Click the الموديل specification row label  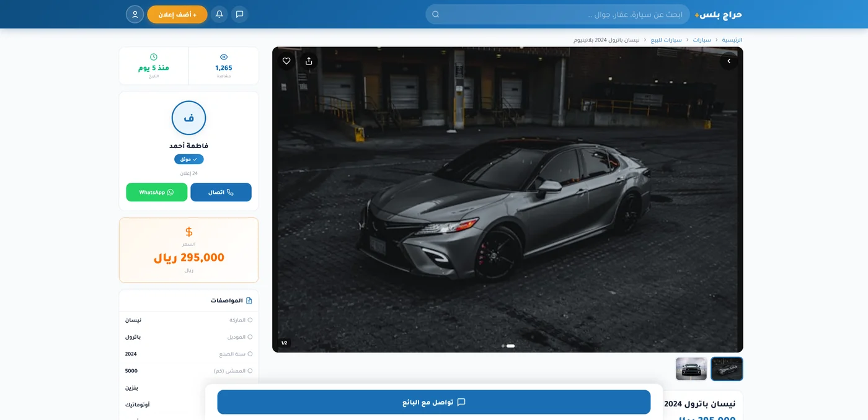point(237,337)
